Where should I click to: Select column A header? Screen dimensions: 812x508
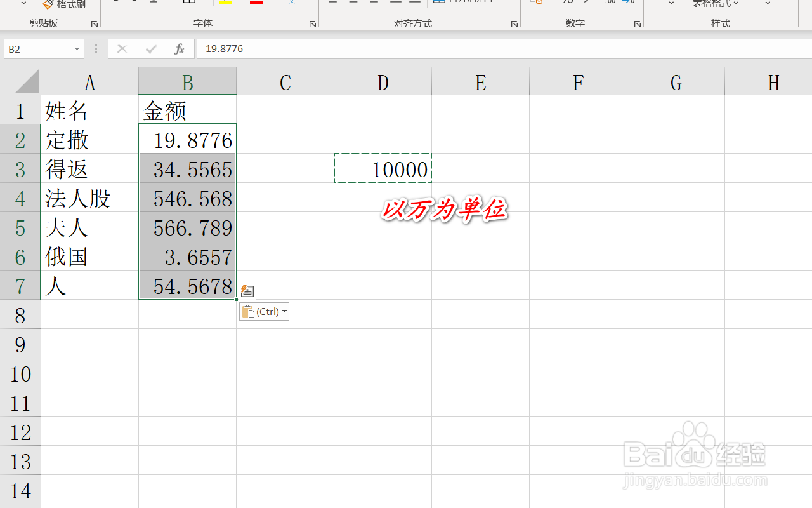pos(90,82)
